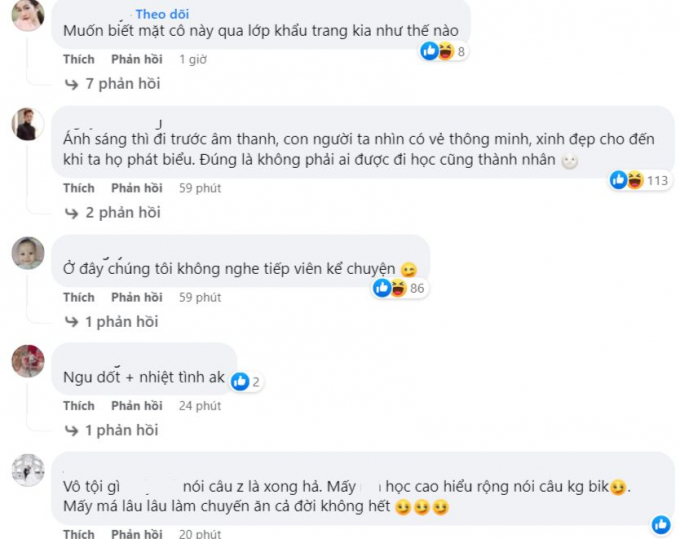Click the like reaction icon beside count 86
This screenshot has width=680, height=539.
pos(382,288)
